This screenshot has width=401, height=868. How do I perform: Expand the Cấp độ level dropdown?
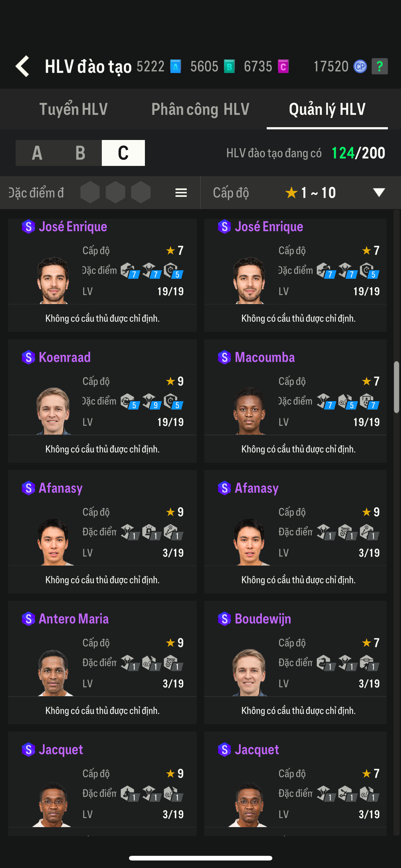click(379, 193)
